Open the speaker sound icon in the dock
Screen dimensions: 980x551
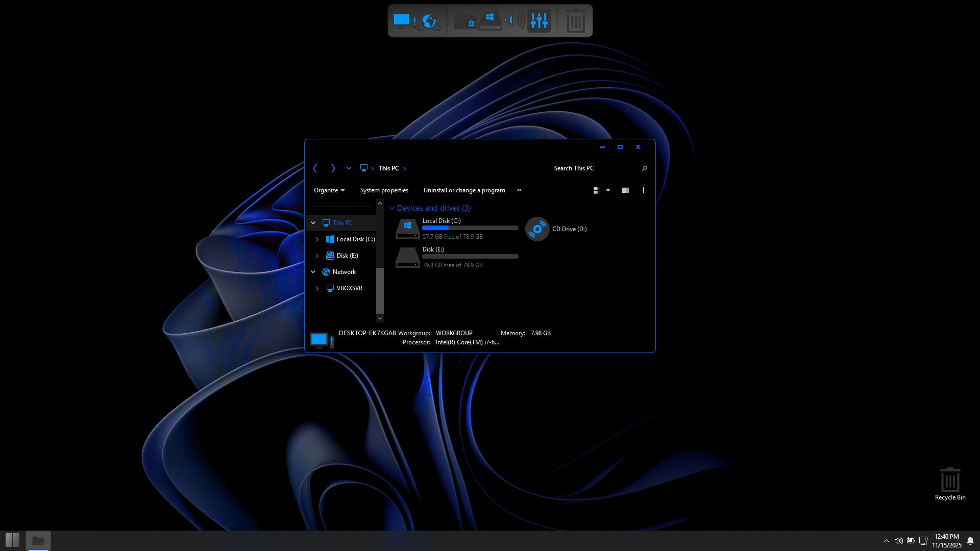click(514, 21)
